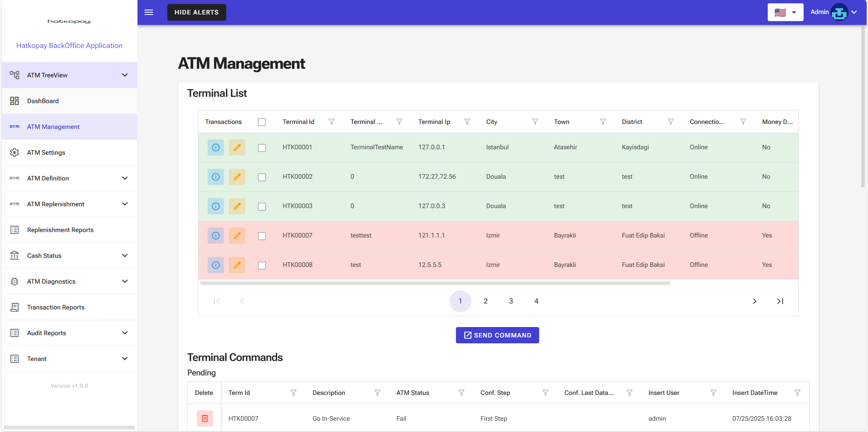Edit terminal HTK00002 with pencil icon
This screenshot has height=432, width=868.
click(x=237, y=177)
